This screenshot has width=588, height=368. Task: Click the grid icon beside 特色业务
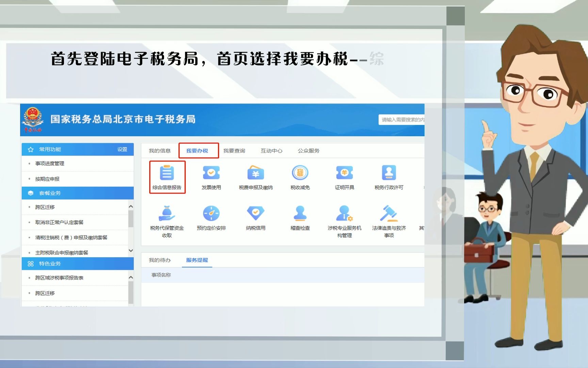(31, 264)
